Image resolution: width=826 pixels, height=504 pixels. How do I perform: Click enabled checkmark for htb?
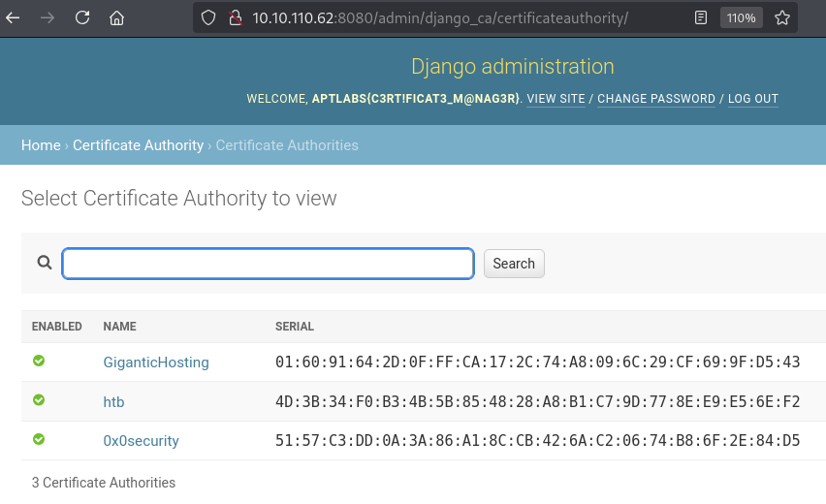(39, 400)
